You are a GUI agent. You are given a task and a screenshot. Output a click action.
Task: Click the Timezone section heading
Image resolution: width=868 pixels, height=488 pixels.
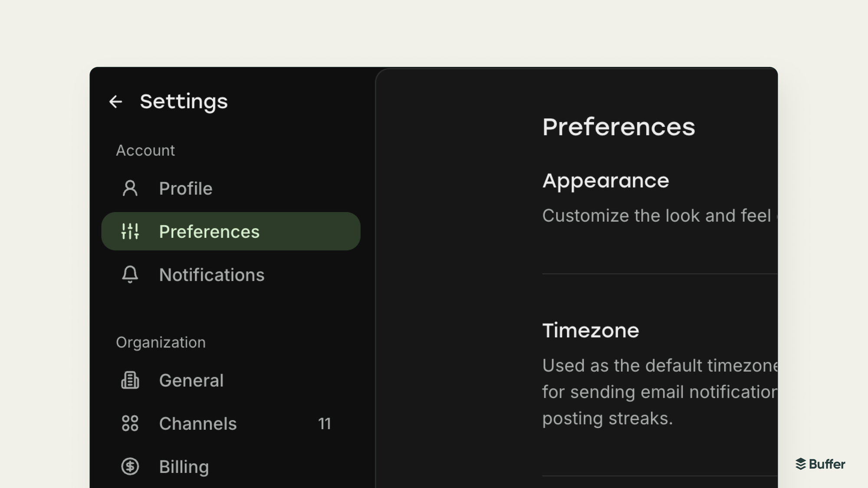(591, 331)
